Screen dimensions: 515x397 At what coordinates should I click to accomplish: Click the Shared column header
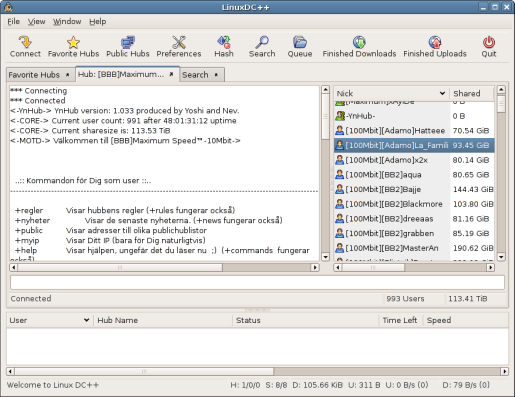coord(471,93)
